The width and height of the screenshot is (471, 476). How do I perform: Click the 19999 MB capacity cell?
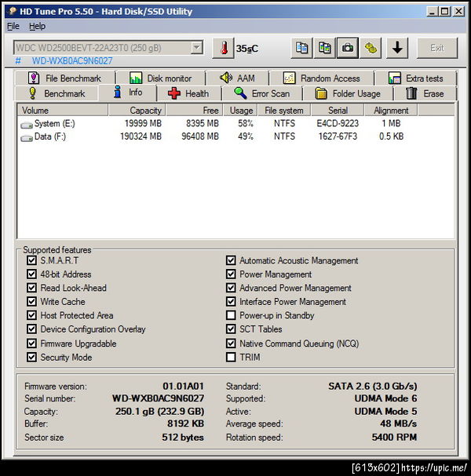pyautogui.click(x=143, y=124)
